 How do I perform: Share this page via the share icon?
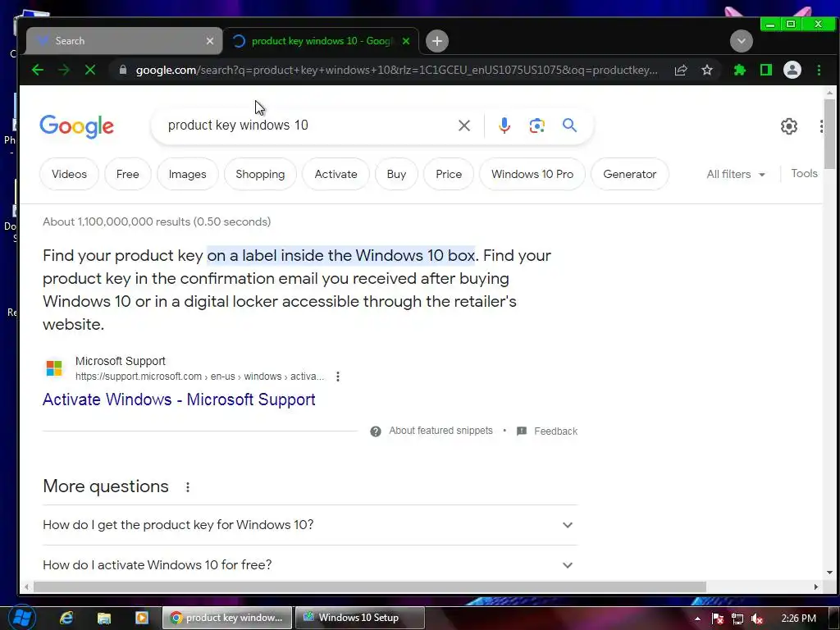[x=681, y=71]
